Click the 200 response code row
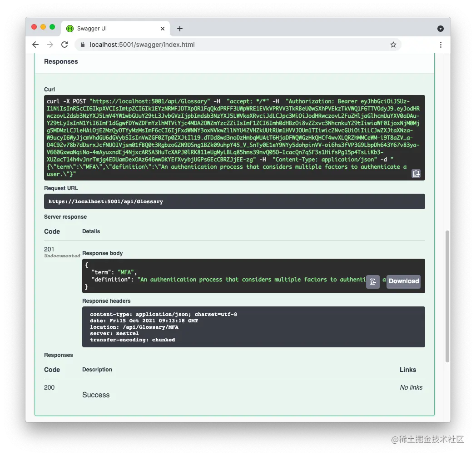The width and height of the screenshot is (476, 456). click(x=234, y=391)
